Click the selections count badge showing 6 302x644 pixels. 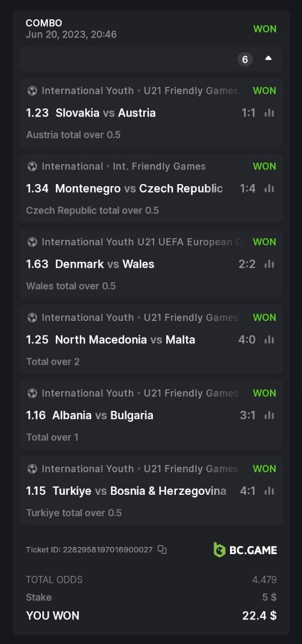pyautogui.click(x=245, y=59)
